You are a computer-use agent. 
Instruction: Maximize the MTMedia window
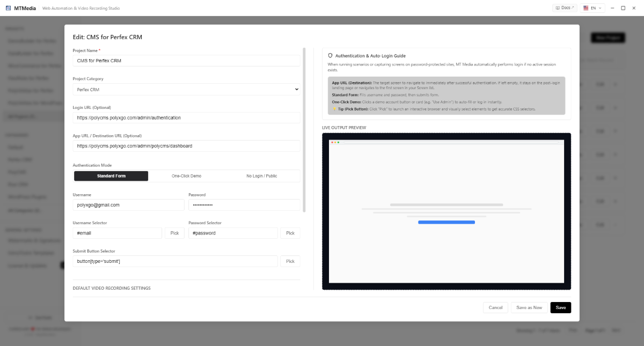623,8
